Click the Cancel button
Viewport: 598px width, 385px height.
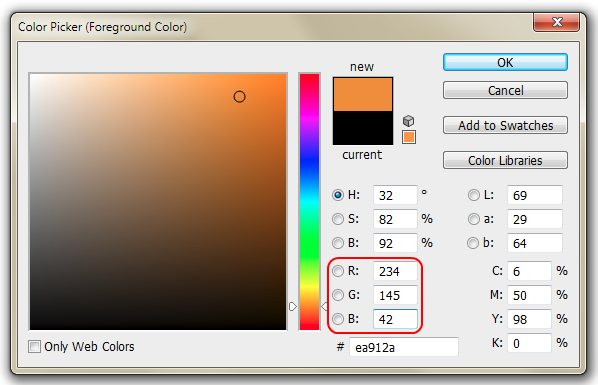tap(505, 90)
